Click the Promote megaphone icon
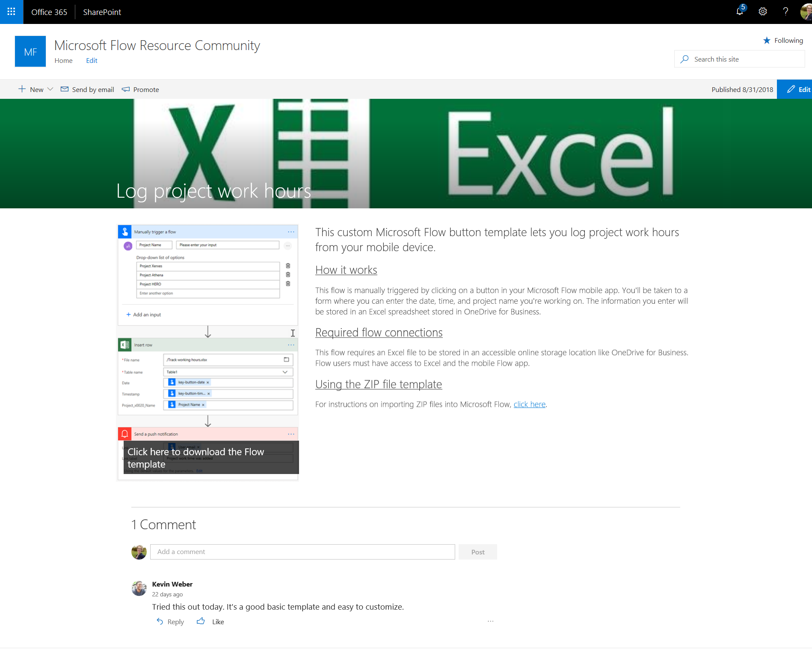812x649 pixels. (x=126, y=89)
